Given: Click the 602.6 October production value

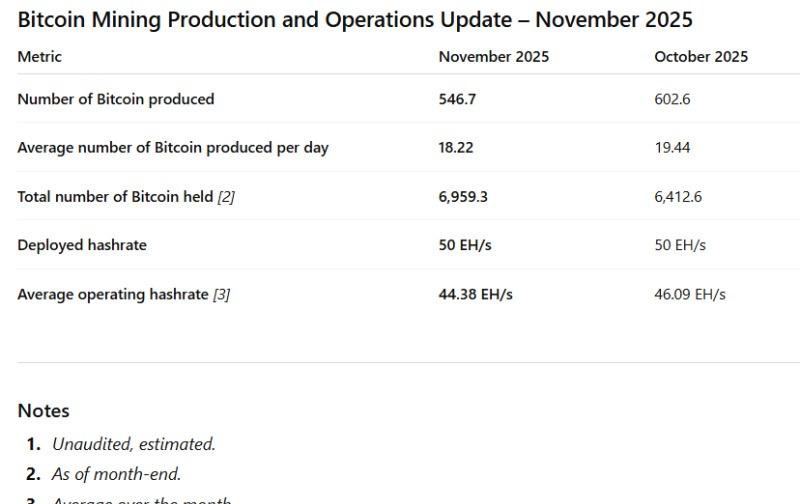Looking at the screenshot, I should (672, 99).
